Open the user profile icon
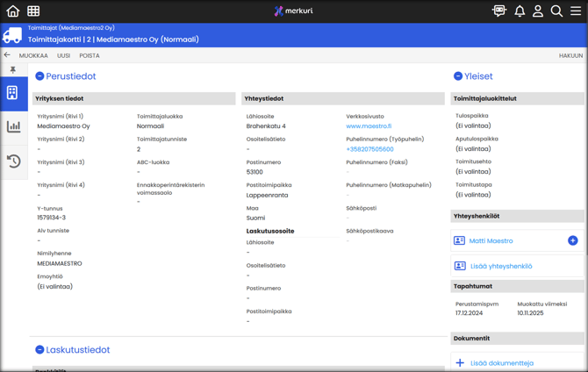 (x=538, y=11)
